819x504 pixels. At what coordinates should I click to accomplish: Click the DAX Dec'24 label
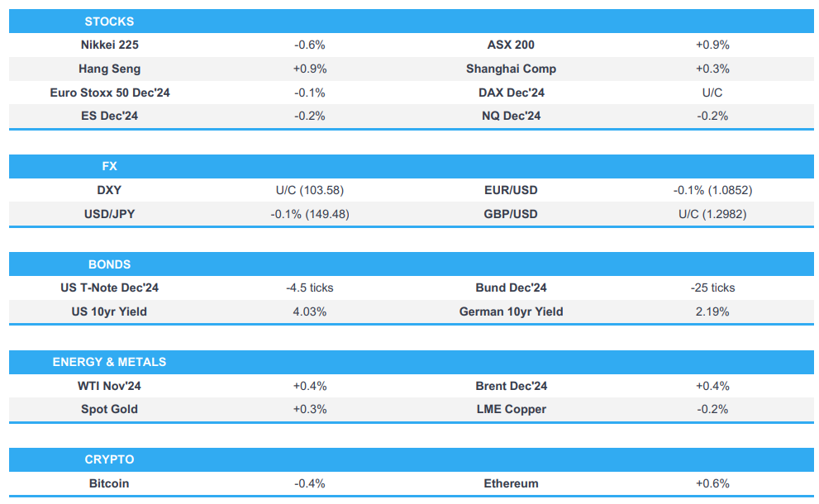click(x=511, y=93)
